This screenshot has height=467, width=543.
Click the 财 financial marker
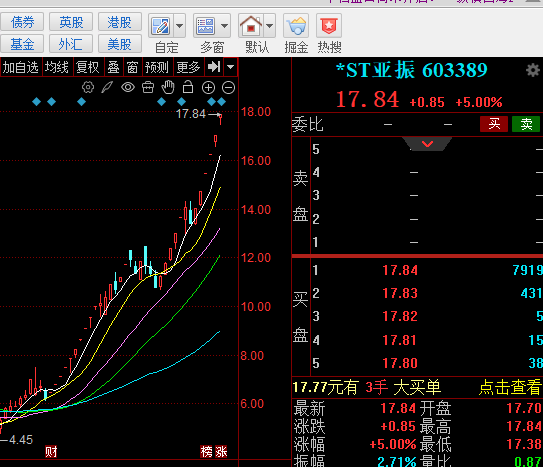[51, 452]
